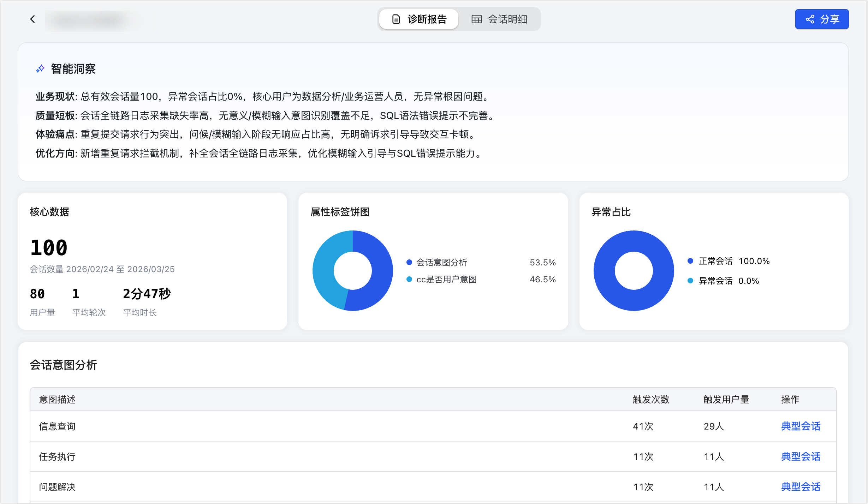Click the back arrow icon
868x504 pixels.
pyautogui.click(x=32, y=19)
